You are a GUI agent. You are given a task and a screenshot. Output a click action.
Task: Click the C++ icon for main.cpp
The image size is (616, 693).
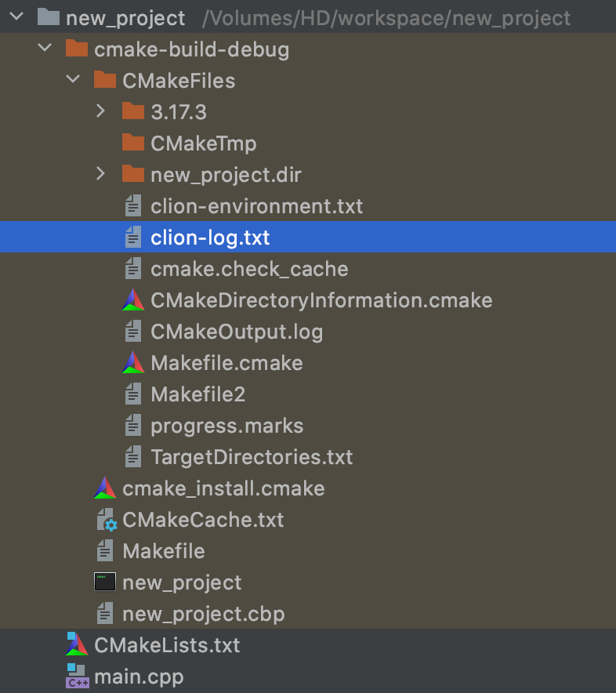(x=77, y=677)
